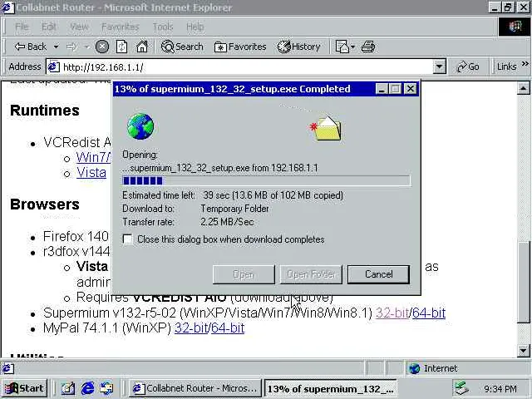532x399 pixels.
Task: Click the folder icon in the download dialog
Action: point(327,129)
